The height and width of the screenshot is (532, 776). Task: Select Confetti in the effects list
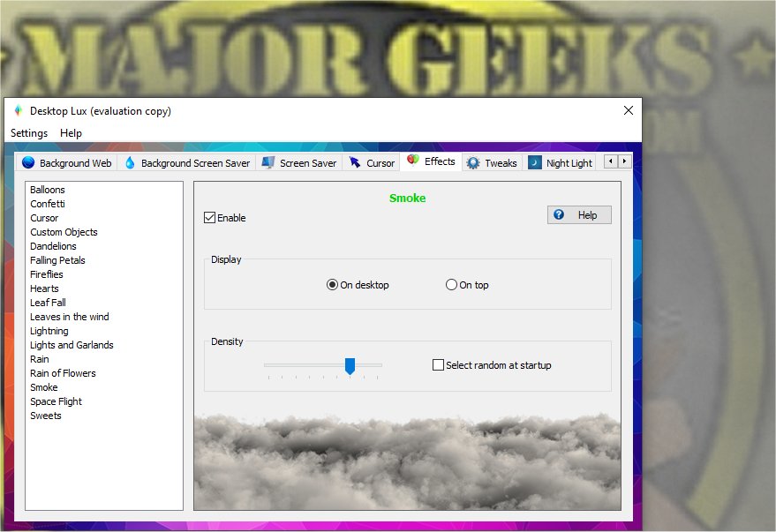tap(48, 204)
